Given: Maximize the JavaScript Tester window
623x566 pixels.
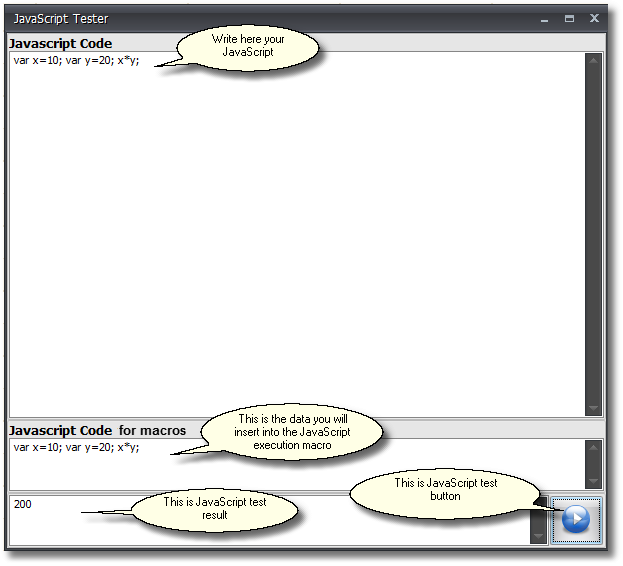Looking at the screenshot, I should pyautogui.click(x=569, y=18).
